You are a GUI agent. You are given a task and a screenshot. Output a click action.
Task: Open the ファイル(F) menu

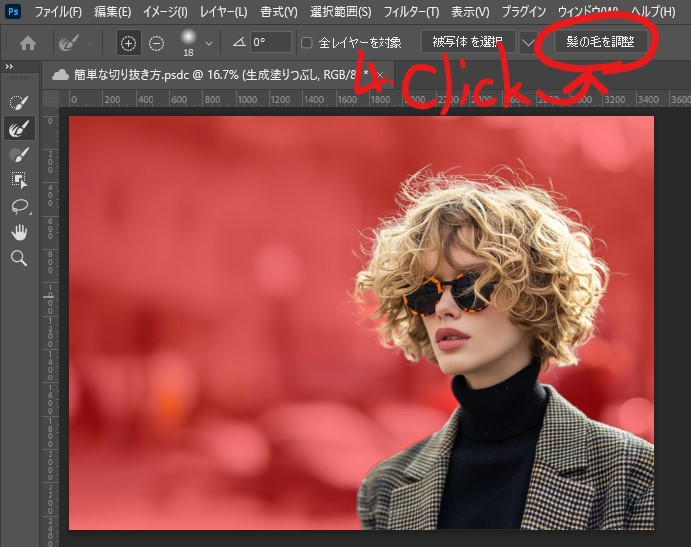point(58,12)
